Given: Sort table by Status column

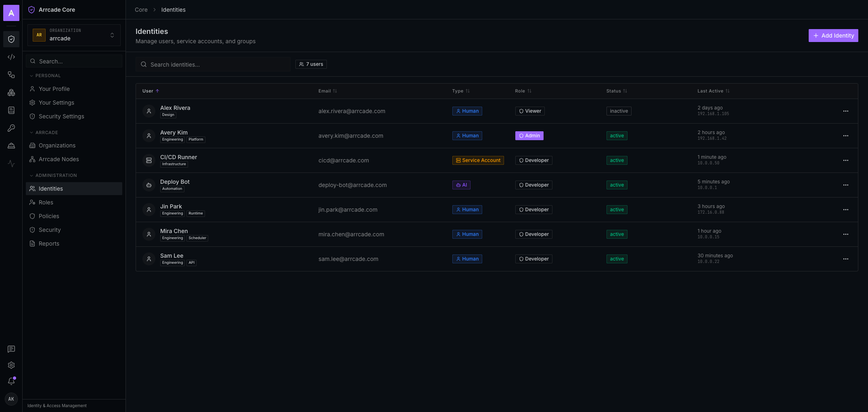Looking at the screenshot, I should pyautogui.click(x=617, y=91).
